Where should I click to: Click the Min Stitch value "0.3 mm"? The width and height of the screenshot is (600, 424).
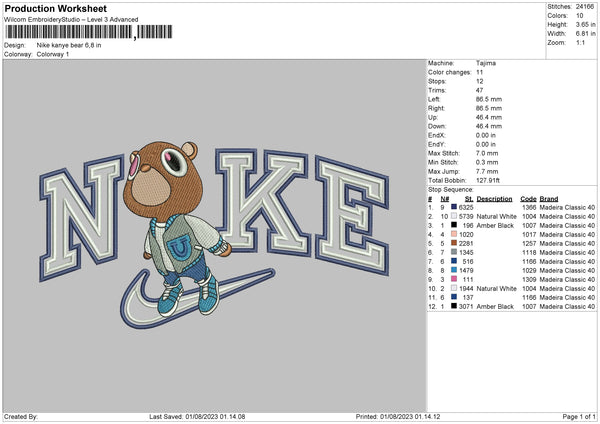(x=487, y=162)
